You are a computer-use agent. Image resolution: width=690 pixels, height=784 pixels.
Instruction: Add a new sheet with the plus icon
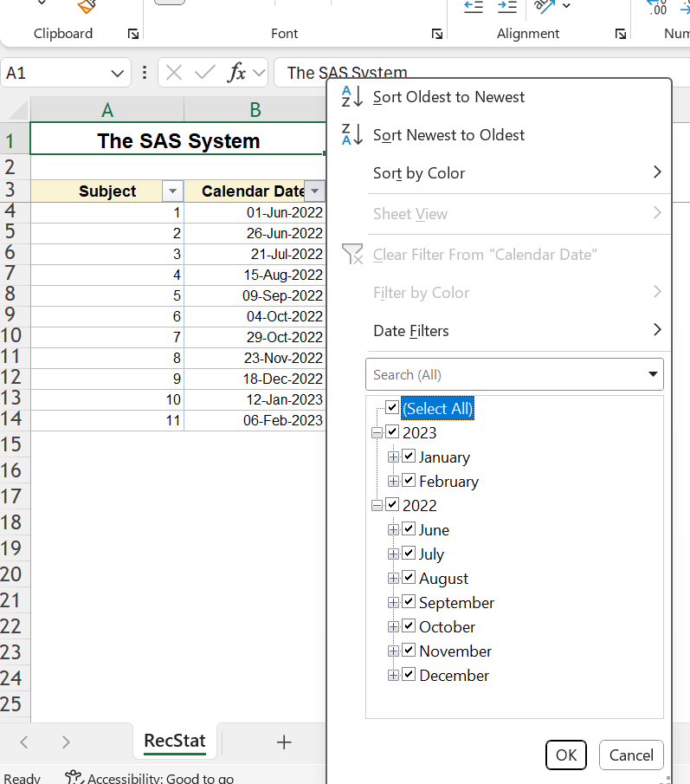(284, 742)
